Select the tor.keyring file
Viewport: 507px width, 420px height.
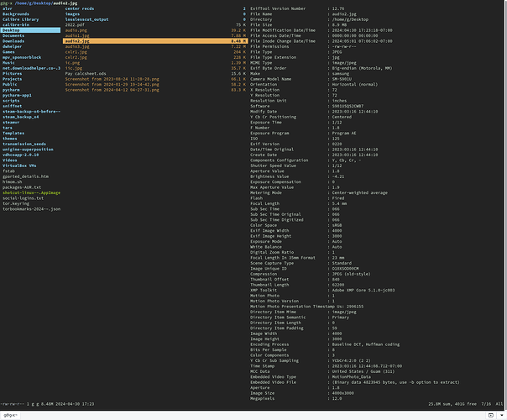[16, 203]
